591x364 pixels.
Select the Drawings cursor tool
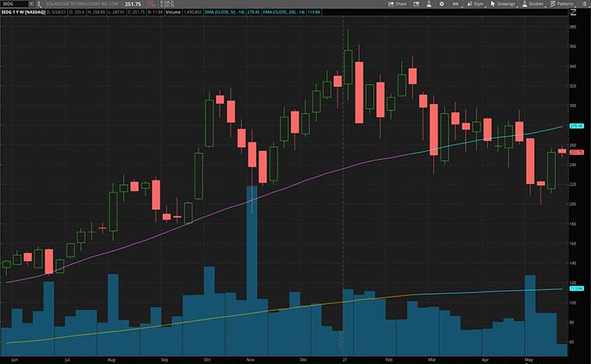click(x=504, y=4)
